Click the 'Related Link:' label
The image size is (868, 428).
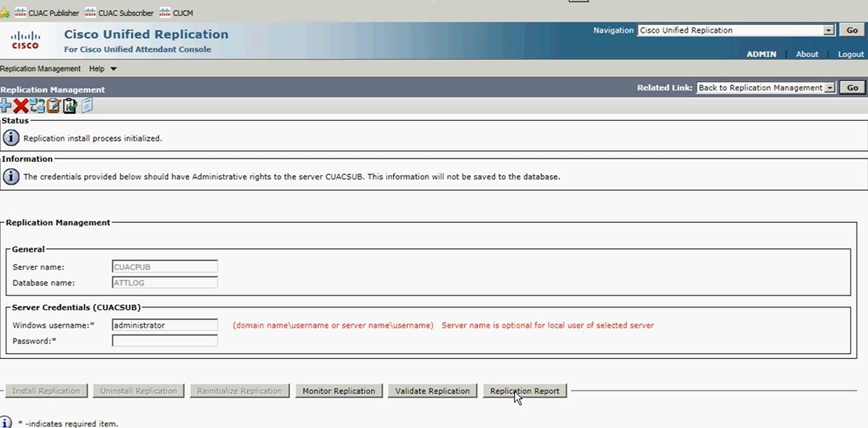pos(664,87)
